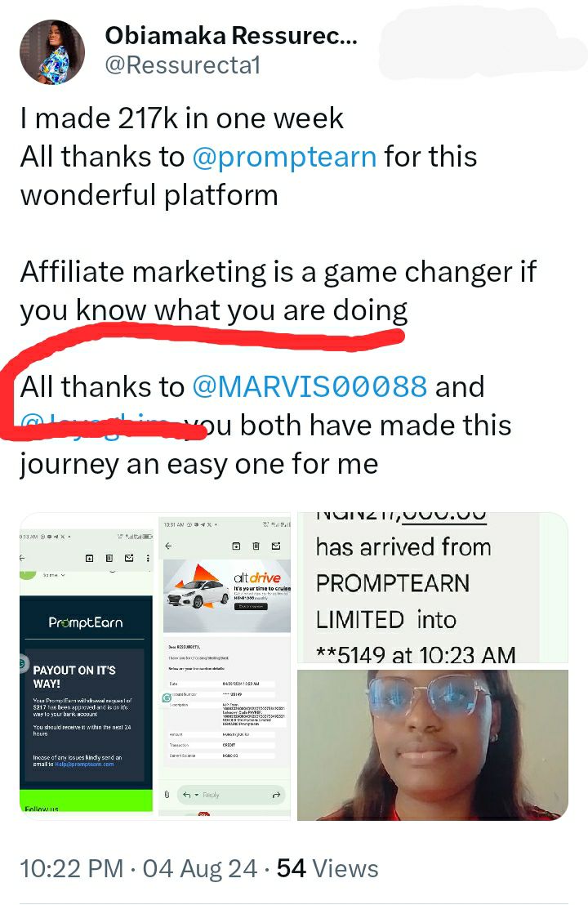
Task: Click the envelope icon in altdrive email
Action: click(x=276, y=546)
